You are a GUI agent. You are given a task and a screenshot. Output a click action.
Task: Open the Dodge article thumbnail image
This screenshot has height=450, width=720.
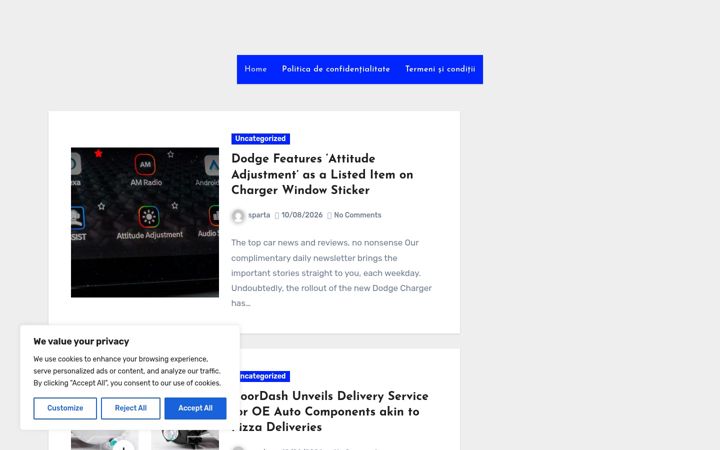tap(145, 222)
